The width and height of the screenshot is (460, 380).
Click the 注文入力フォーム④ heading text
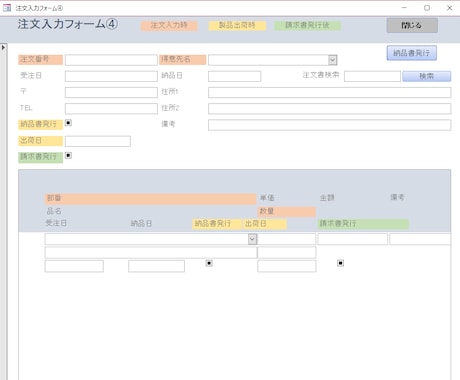68,24
